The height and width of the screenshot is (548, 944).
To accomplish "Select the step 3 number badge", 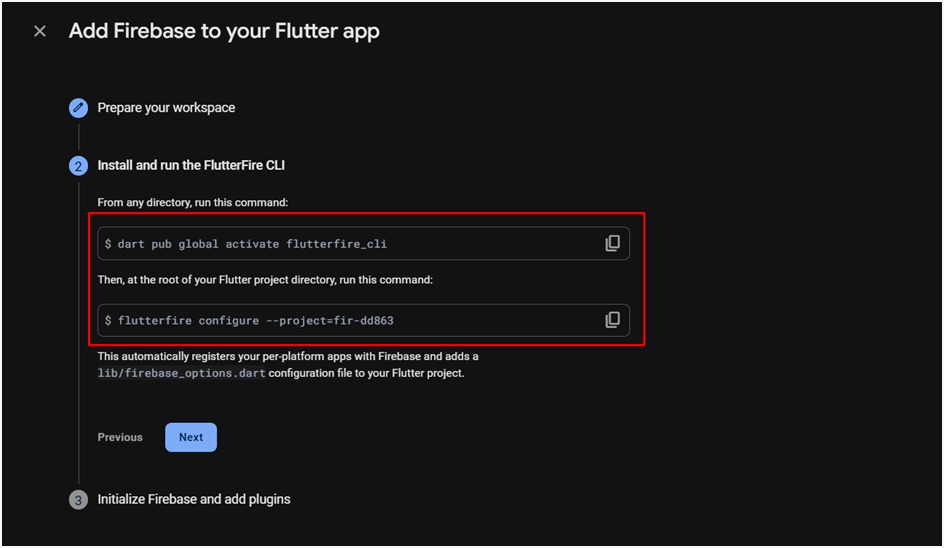I will pos(78,500).
